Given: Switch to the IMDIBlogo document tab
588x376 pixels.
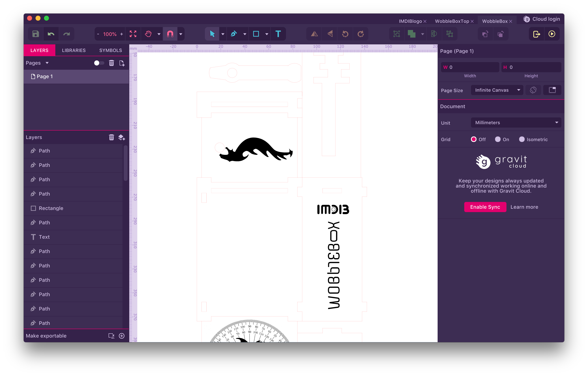Looking at the screenshot, I should click(x=410, y=21).
